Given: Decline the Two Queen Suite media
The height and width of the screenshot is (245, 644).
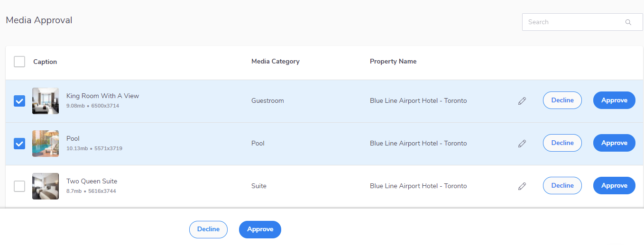Looking at the screenshot, I should 562,186.
